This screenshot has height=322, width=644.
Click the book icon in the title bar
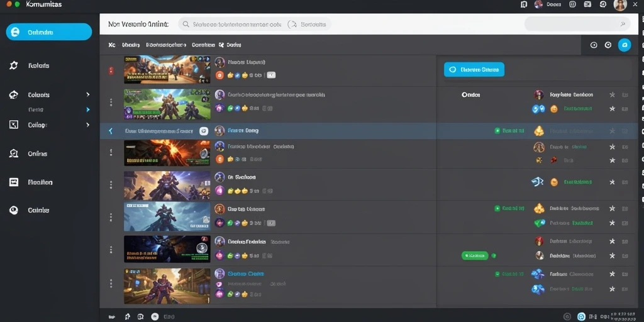tap(524, 4)
